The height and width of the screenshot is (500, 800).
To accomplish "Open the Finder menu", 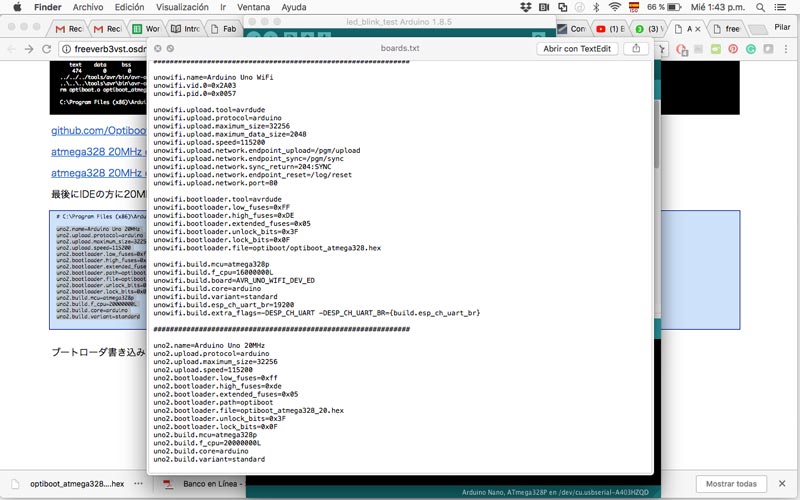I will 47,7.
